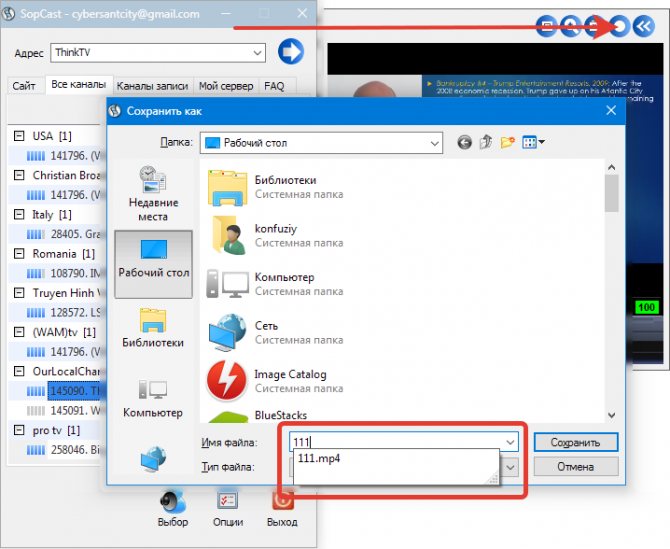Open the Тип файла dropdown arrow
This screenshot has width=670, height=549.
pos(510,467)
